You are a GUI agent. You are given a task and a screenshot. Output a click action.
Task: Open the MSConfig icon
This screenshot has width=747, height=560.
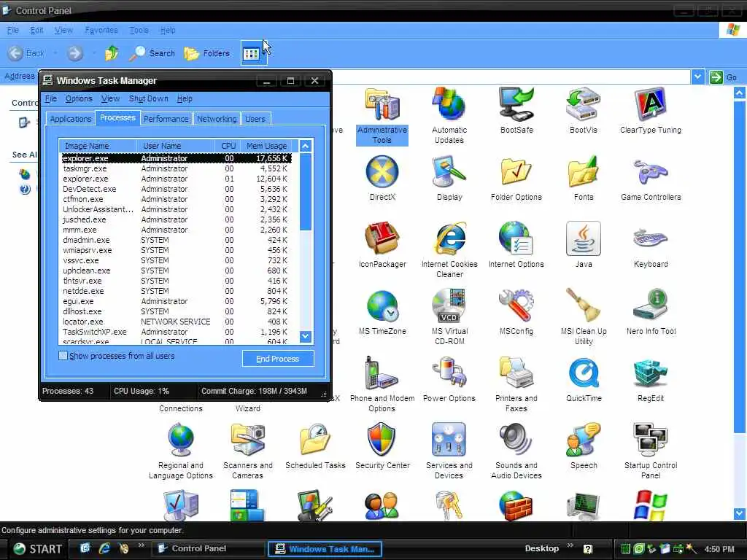pos(516,312)
